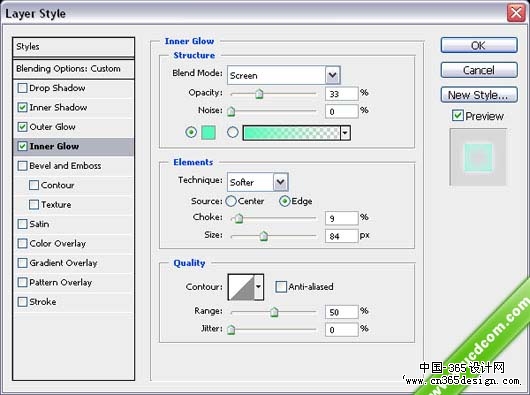
Task: Enable the Stroke checkbox
Action: point(22,302)
